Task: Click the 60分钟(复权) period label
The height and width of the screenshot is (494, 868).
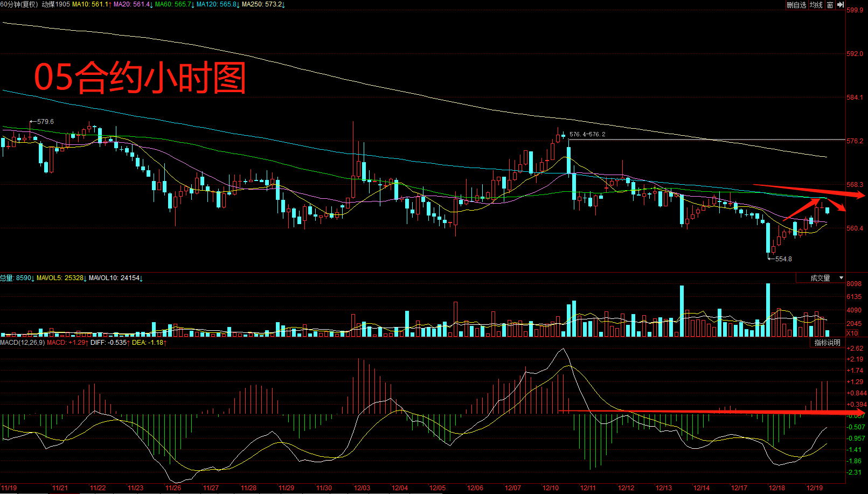Action: [x=20, y=4]
